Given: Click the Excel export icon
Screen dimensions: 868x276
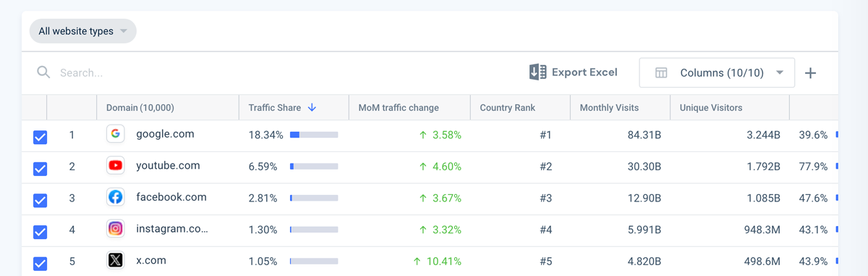Looking at the screenshot, I should tap(537, 72).
